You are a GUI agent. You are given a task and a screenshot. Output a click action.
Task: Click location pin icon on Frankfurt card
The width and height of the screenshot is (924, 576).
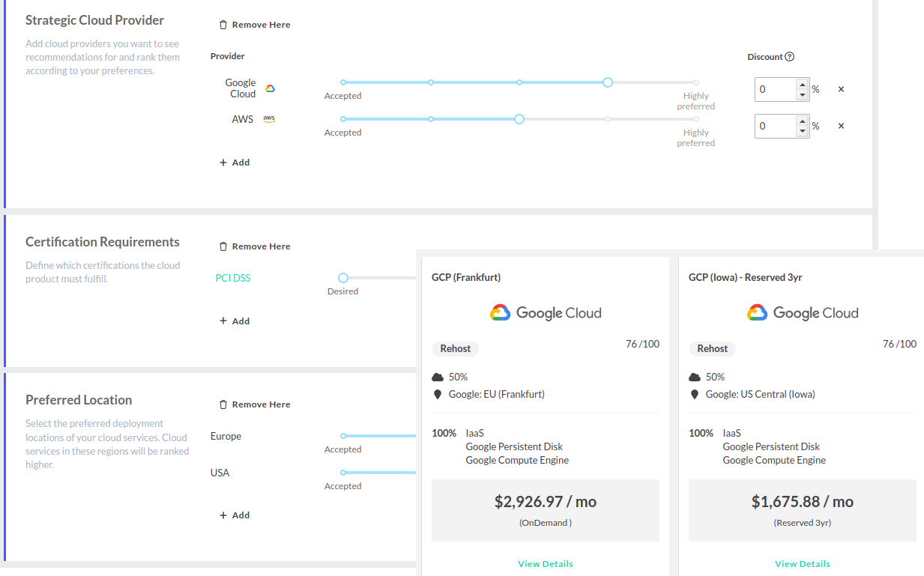coord(438,395)
